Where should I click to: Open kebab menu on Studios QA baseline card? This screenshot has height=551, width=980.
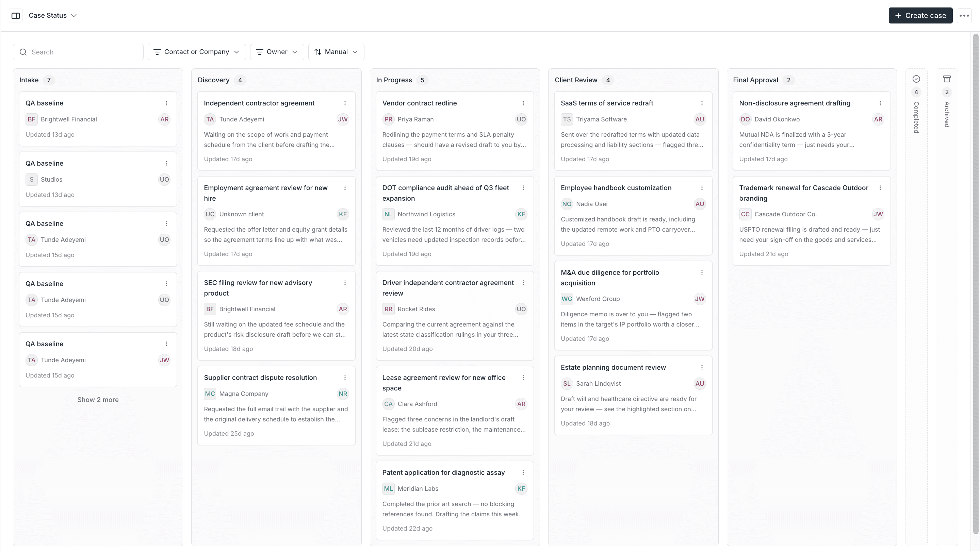pyautogui.click(x=166, y=163)
